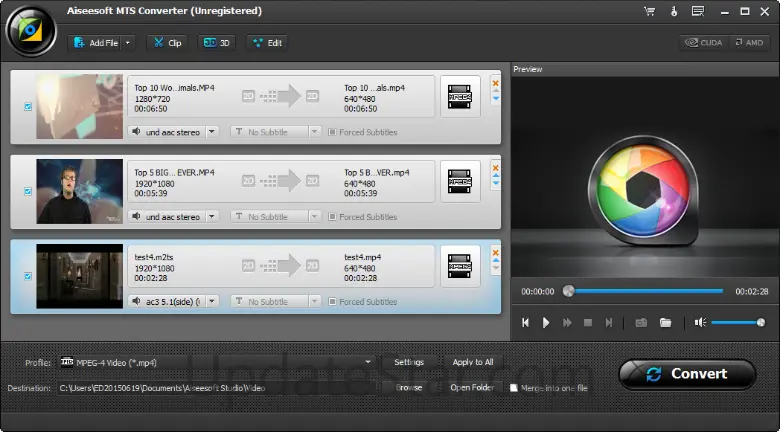Open the Clip tool
This screenshot has height=432, width=780.
(167, 43)
